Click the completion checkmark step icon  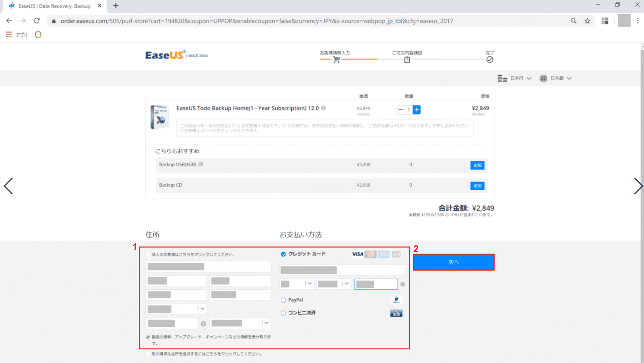point(490,60)
